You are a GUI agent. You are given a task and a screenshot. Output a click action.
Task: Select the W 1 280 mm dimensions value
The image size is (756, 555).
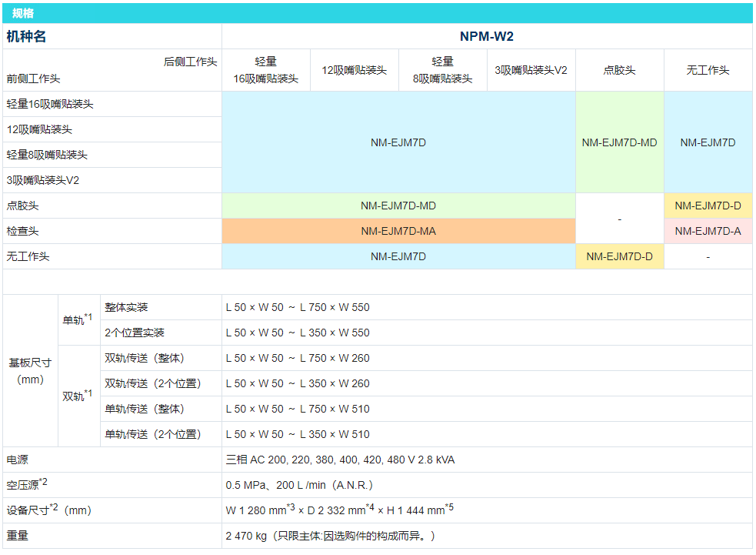(339, 509)
